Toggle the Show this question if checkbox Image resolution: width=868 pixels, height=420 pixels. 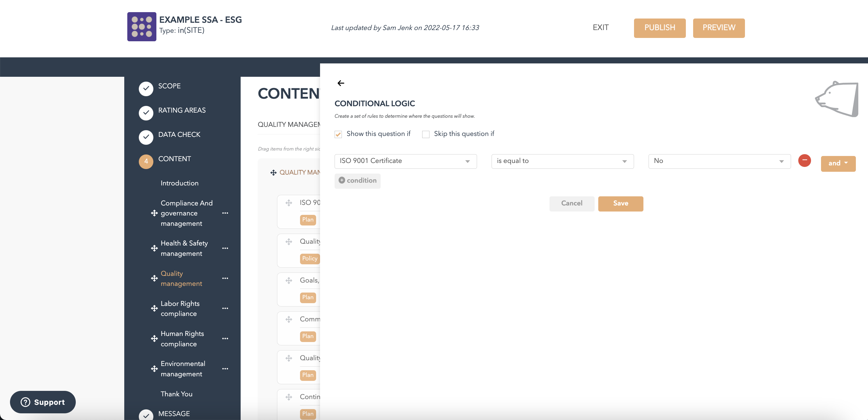pyautogui.click(x=338, y=134)
